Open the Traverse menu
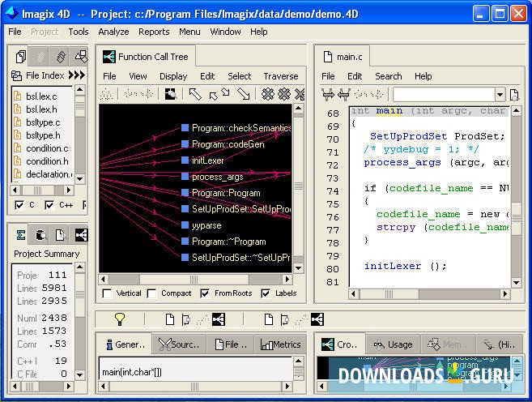This screenshot has height=402, width=532. click(281, 76)
